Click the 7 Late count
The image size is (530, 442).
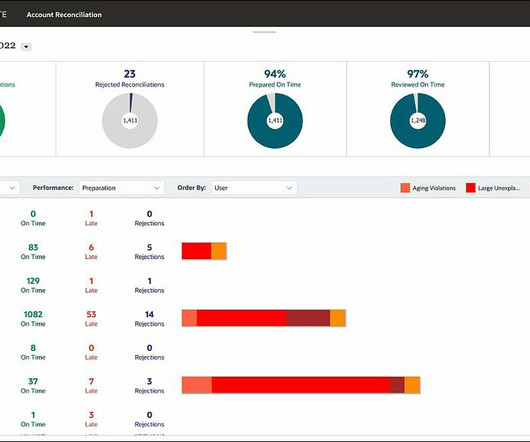click(x=91, y=381)
